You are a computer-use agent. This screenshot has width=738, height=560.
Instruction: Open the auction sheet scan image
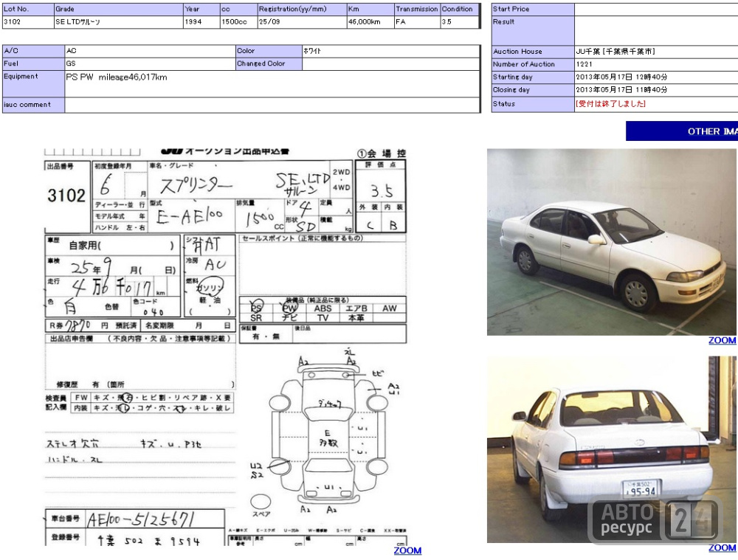(x=225, y=347)
